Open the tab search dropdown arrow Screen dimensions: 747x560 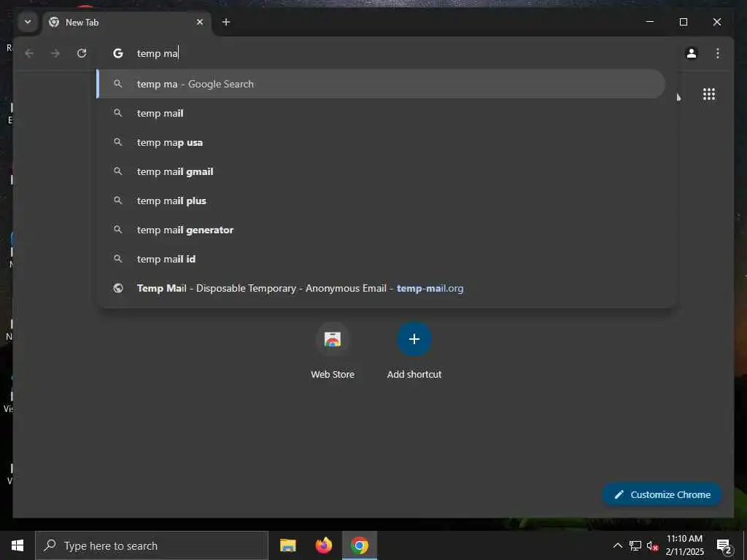coord(28,22)
